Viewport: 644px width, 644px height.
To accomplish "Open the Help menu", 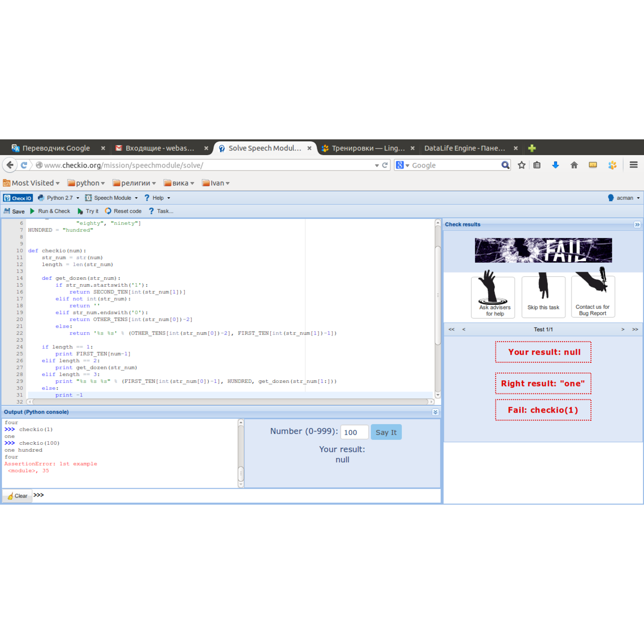I will pyautogui.click(x=157, y=198).
